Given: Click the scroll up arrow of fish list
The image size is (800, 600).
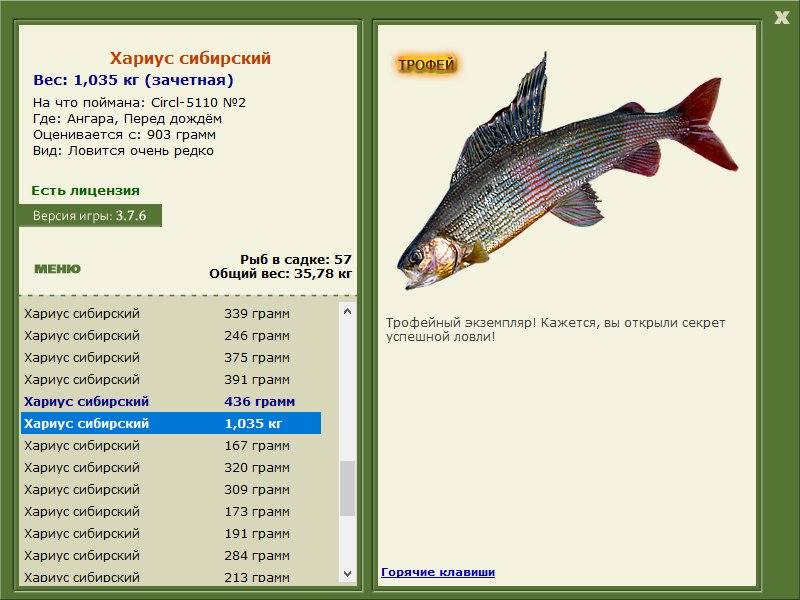Looking at the screenshot, I should [347, 311].
